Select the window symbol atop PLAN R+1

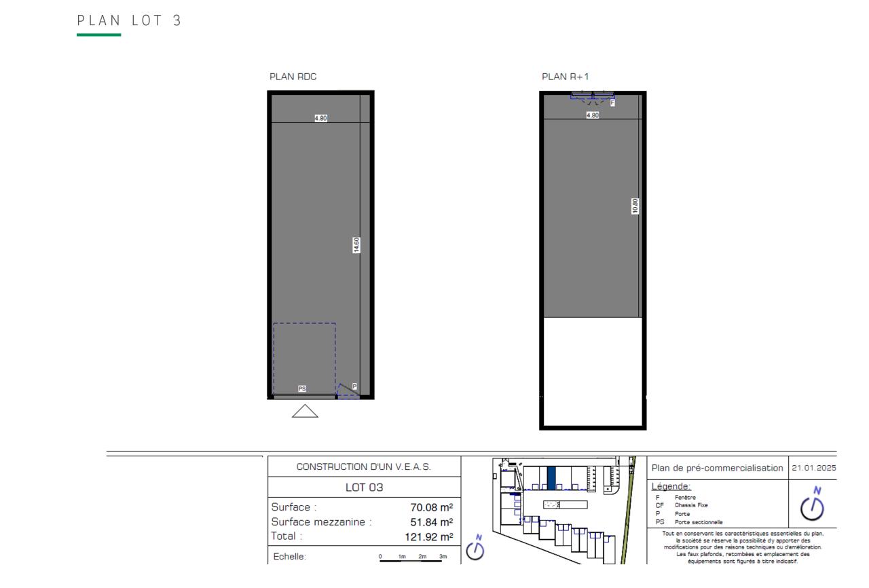(x=592, y=97)
